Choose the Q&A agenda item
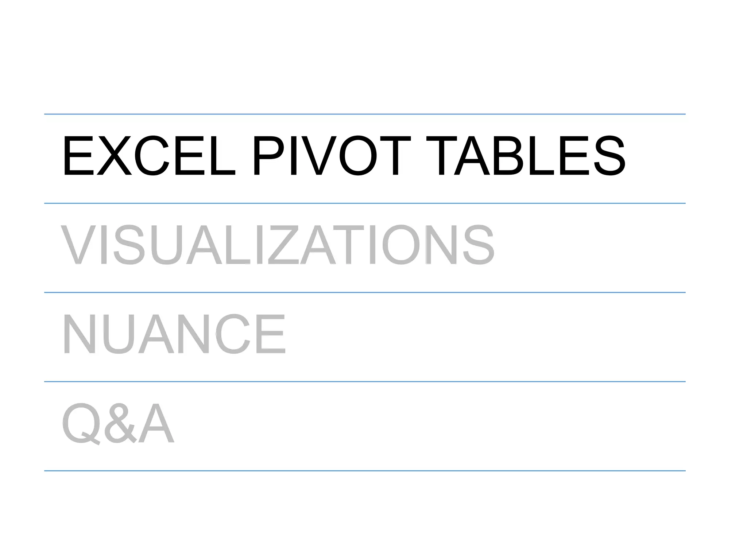 click(118, 423)
